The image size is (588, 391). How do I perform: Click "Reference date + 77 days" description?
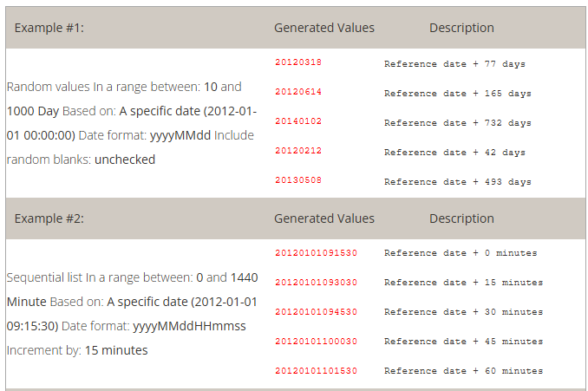454,63
